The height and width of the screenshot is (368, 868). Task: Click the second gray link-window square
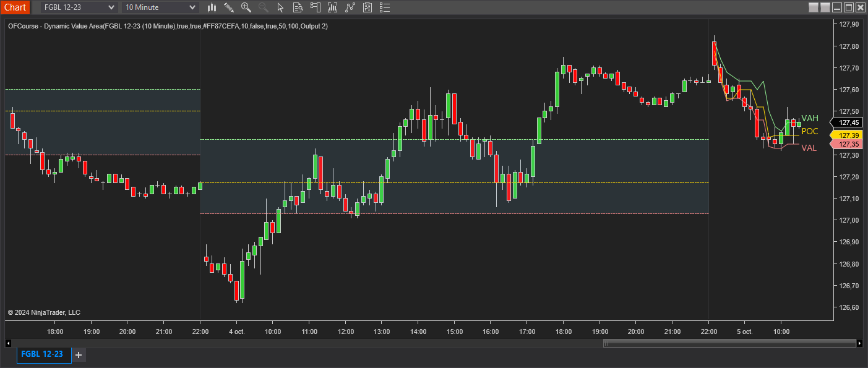tap(824, 7)
